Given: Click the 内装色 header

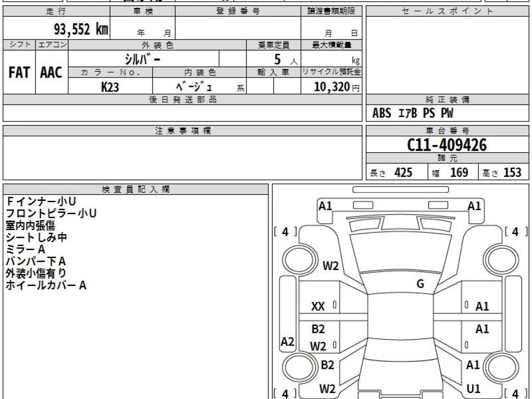Looking at the screenshot, I should 199,72.
